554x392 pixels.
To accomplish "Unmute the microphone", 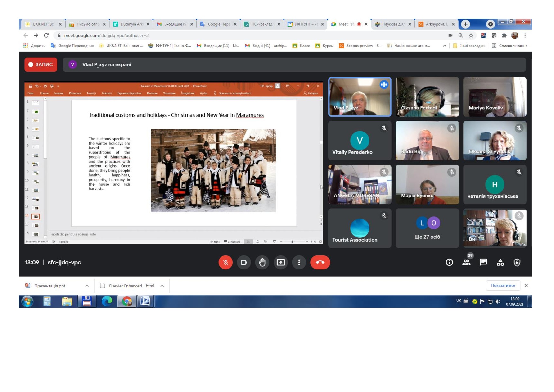I will (225, 262).
